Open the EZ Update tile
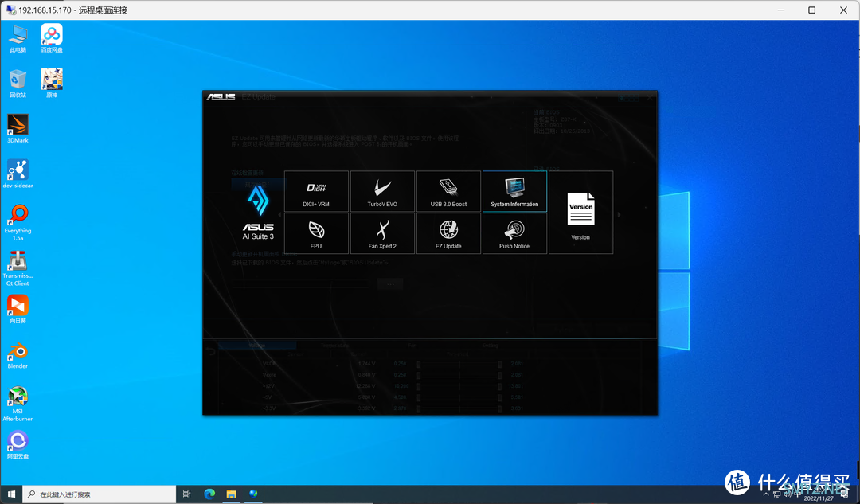Screen dimensions: 860x504 click(x=448, y=233)
